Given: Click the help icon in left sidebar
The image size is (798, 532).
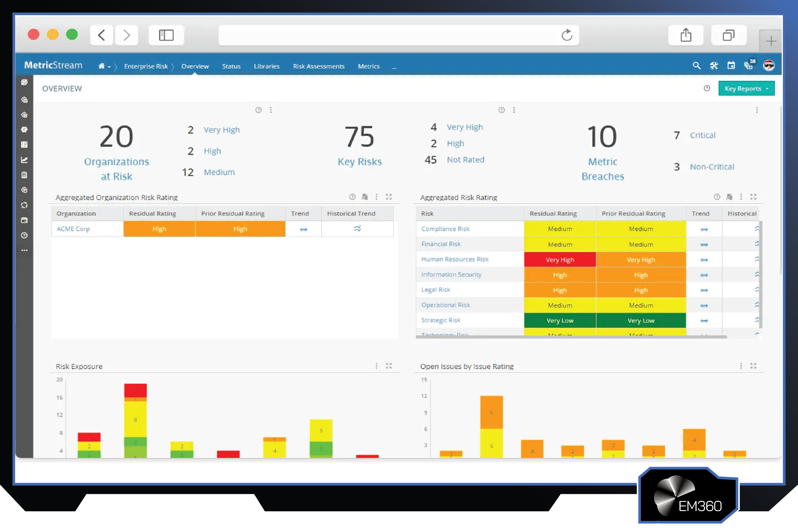Looking at the screenshot, I should point(24,236).
